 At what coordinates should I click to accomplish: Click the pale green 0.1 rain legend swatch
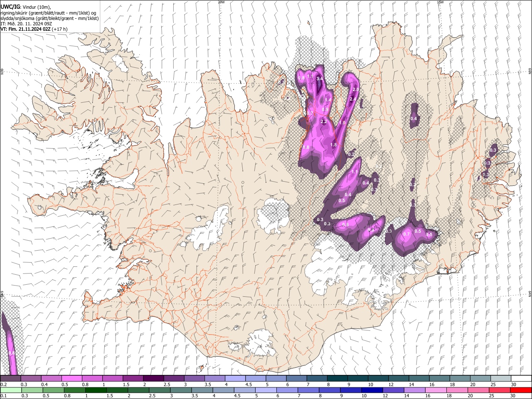click(x=11, y=390)
